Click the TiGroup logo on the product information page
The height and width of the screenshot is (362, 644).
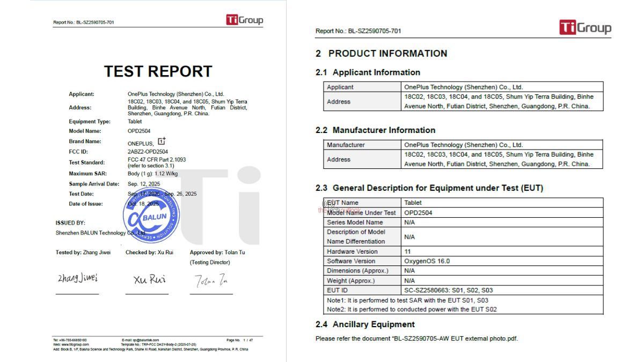click(585, 28)
